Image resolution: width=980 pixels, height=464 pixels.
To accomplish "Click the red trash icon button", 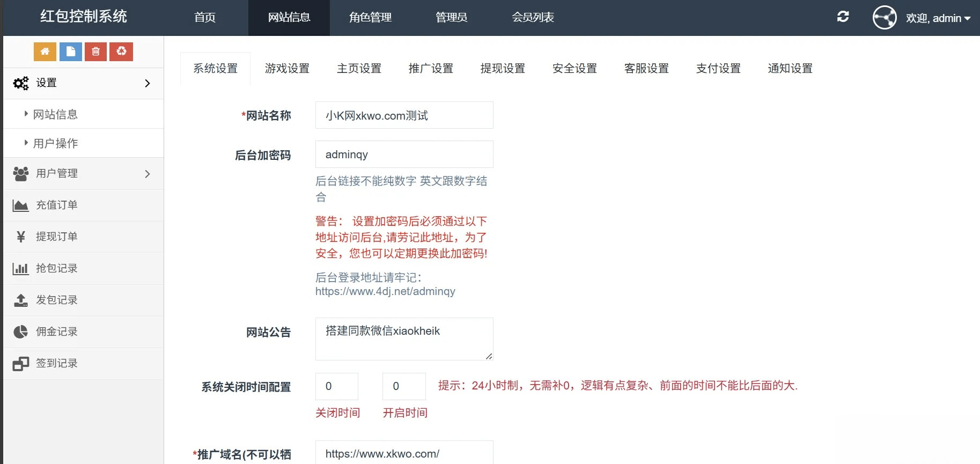I will pyautogui.click(x=95, y=51).
